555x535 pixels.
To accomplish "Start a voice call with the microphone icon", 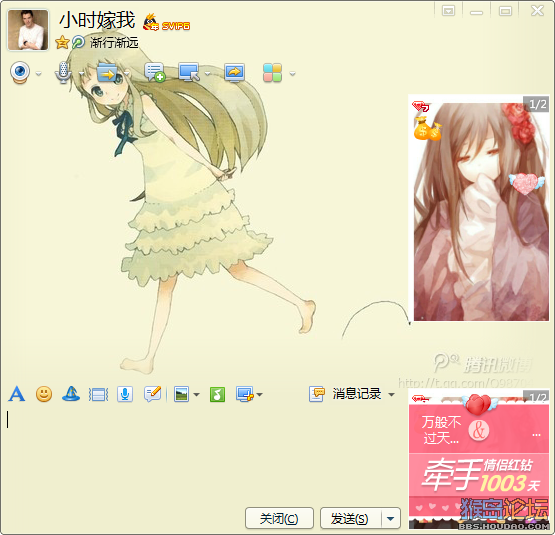I will tap(63, 73).
